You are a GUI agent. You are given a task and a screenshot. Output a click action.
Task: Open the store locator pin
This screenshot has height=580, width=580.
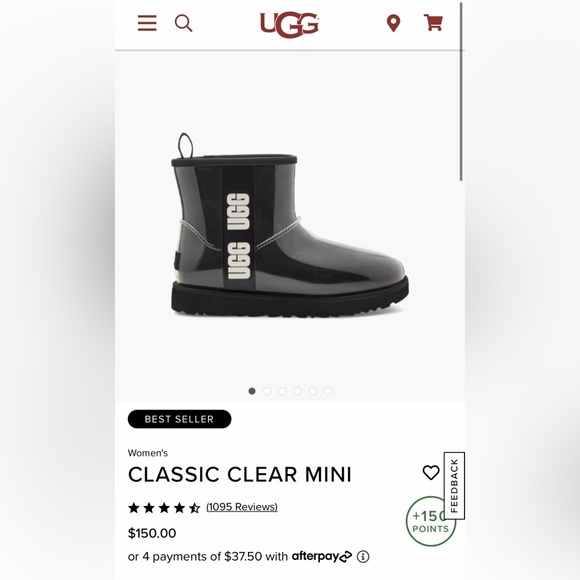point(393,23)
